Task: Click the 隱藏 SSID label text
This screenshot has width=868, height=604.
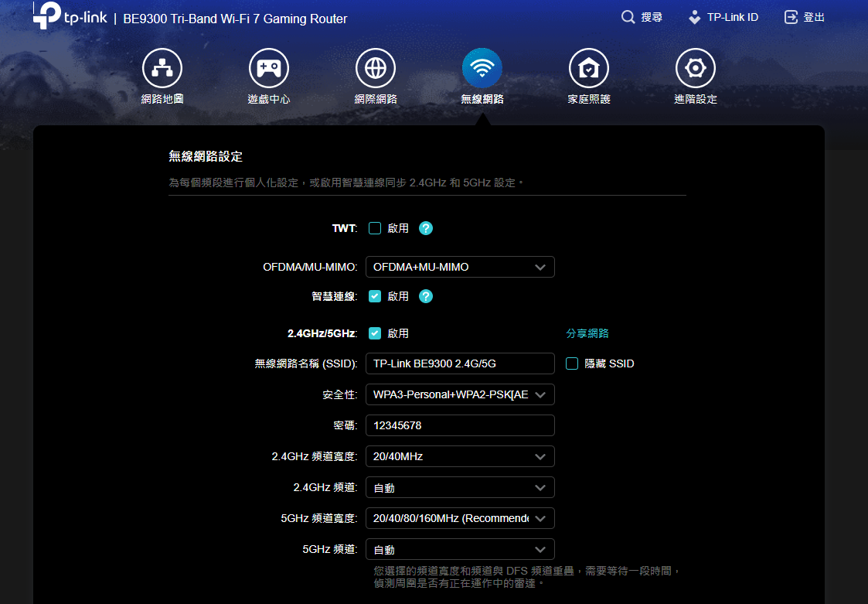Action: point(610,363)
